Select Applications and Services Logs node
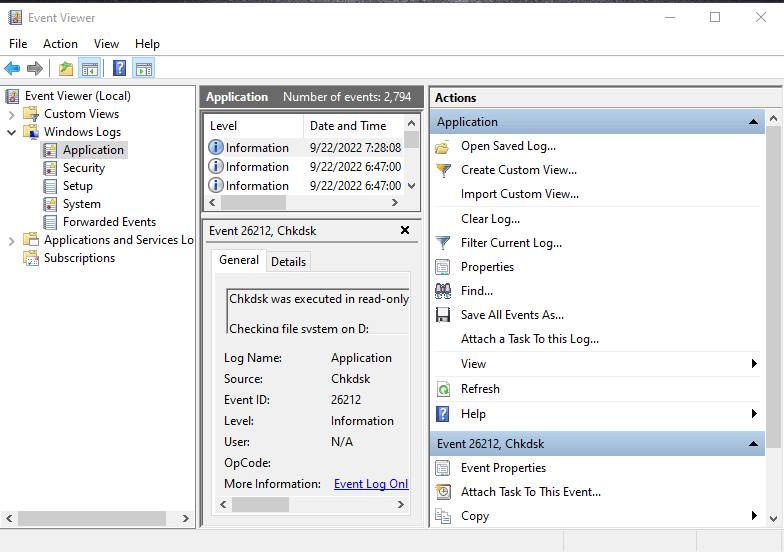 118,240
